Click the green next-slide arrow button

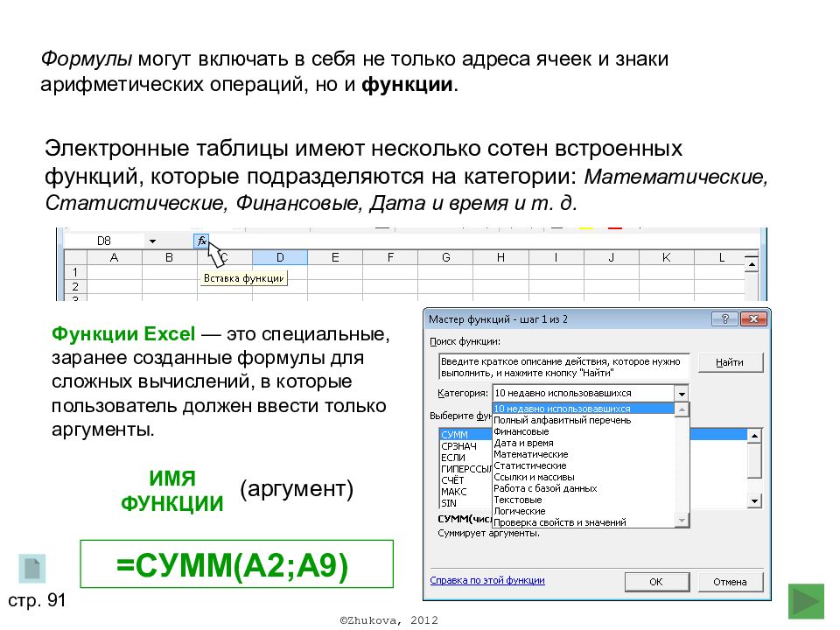[x=806, y=601]
